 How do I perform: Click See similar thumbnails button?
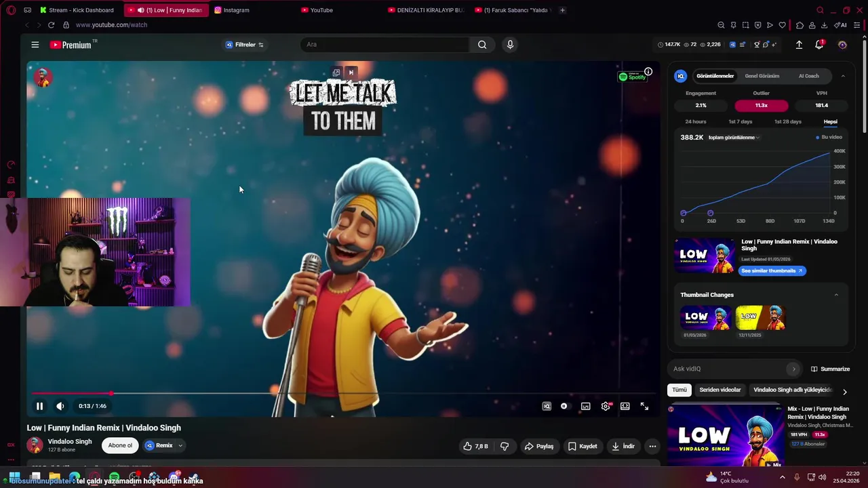tap(772, 270)
